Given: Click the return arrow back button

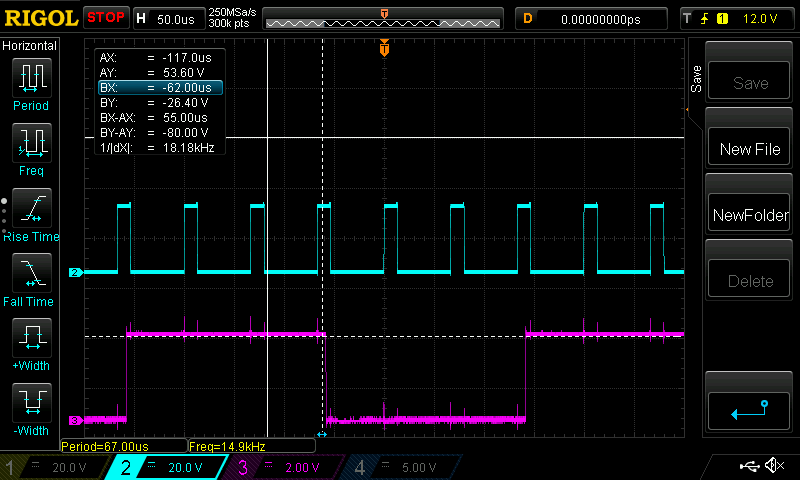Looking at the screenshot, I should [750, 410].
